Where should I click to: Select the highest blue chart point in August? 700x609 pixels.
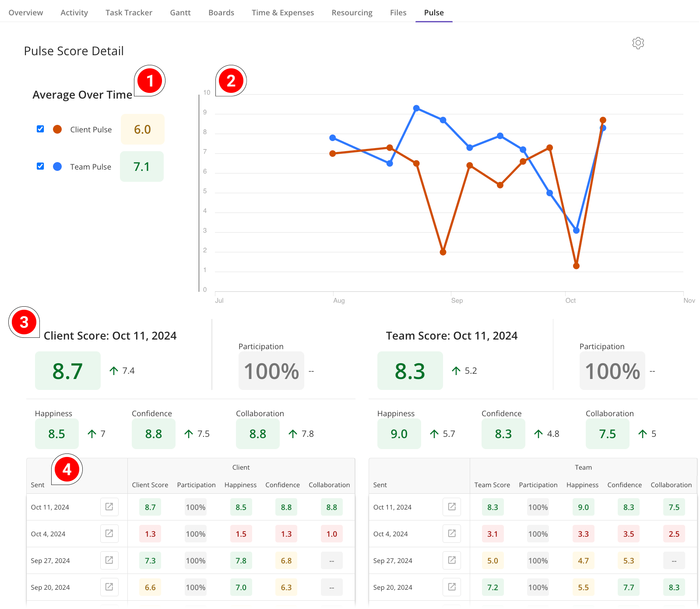416,108
